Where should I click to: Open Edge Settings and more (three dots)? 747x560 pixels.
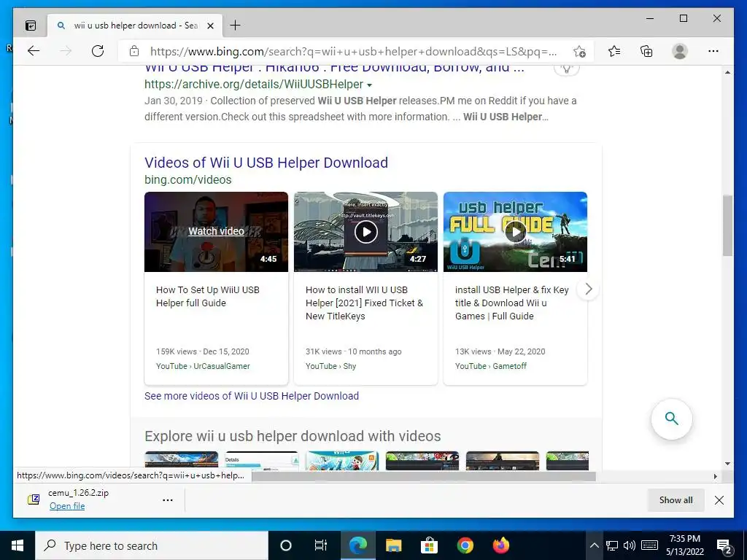(x=713, y=51)
